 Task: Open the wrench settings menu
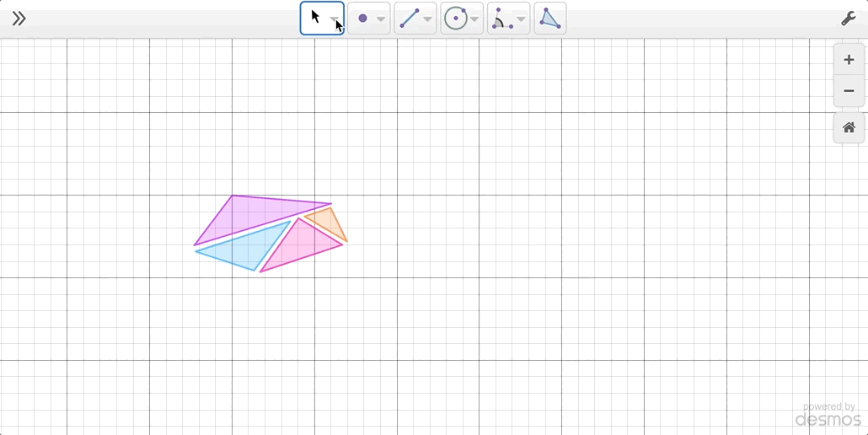coord(849,19)
